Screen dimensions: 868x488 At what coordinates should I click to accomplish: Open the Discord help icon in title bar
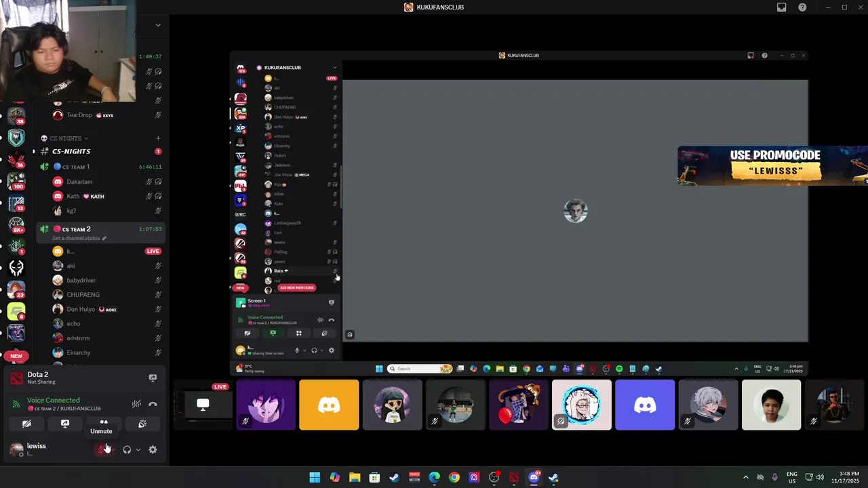[802, 7]
